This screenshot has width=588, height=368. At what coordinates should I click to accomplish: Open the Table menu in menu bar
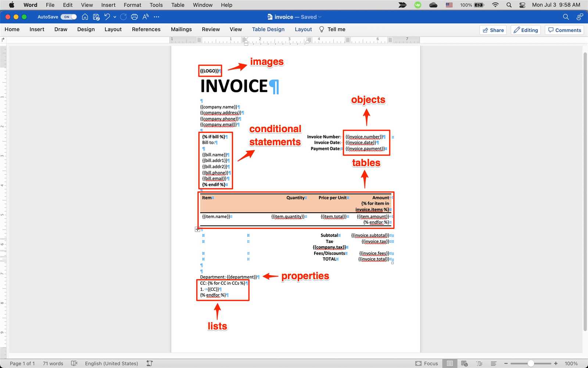[178, 5]
